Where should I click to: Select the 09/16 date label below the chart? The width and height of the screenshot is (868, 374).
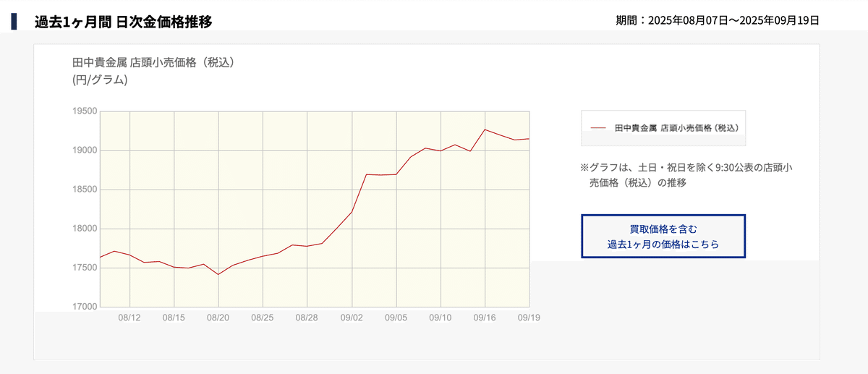(x=485, y=318)
